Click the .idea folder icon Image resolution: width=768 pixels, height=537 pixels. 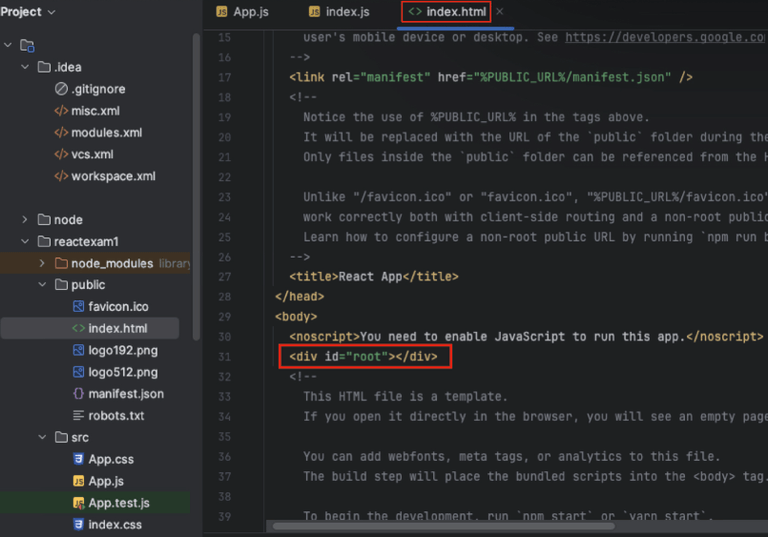click(44, 67)
